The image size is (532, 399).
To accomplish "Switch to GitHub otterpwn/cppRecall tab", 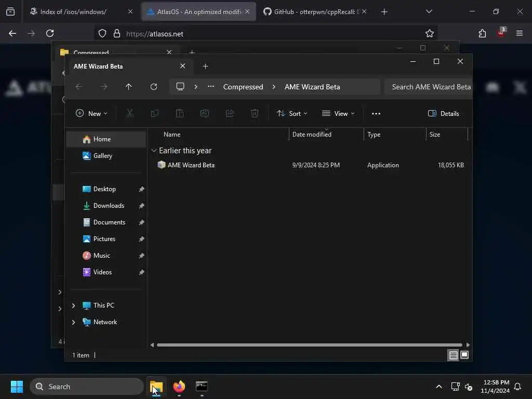I will 312,12.
